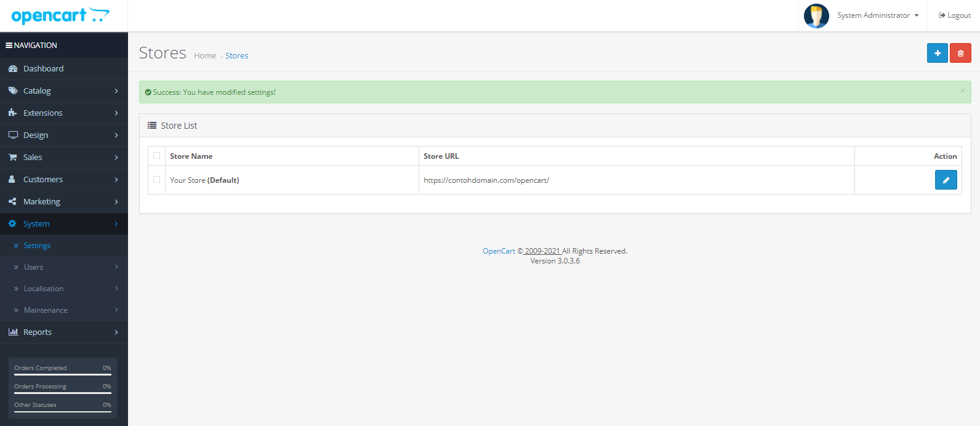Click the Logout link

pos(954,15)
